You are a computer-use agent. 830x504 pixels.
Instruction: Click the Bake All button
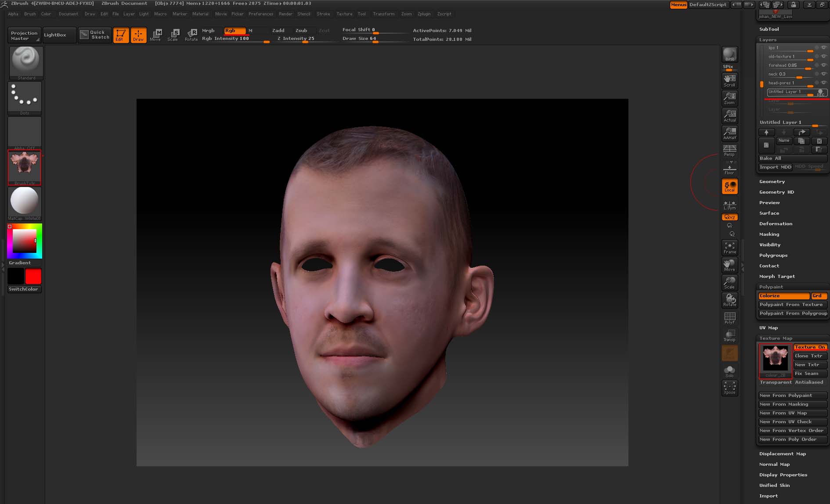click(792, 158)
